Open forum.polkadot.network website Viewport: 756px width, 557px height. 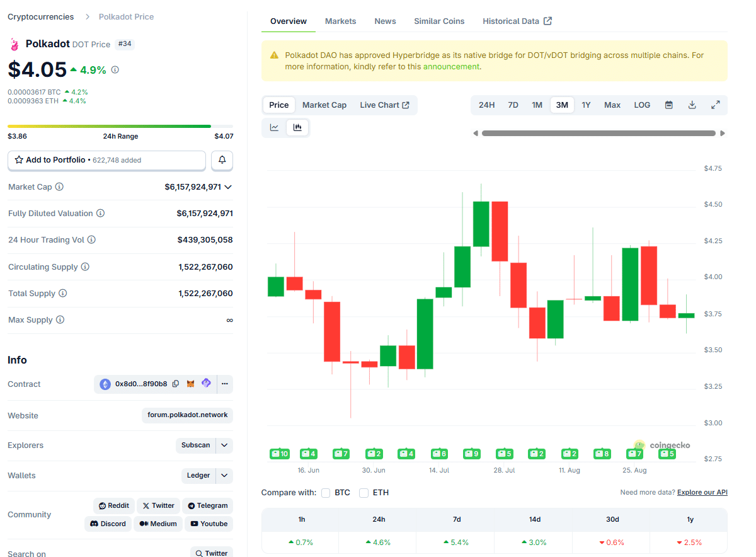(188, 415)
